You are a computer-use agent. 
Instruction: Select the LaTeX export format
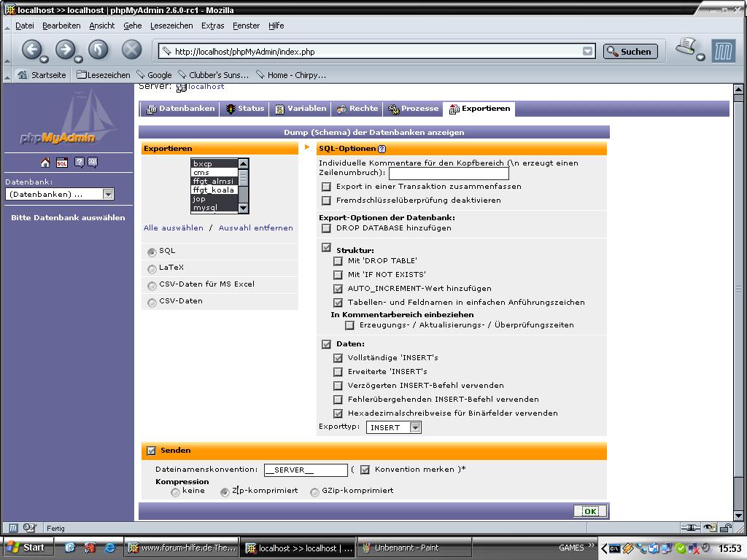pyautogui.click(x=152, y=268)
